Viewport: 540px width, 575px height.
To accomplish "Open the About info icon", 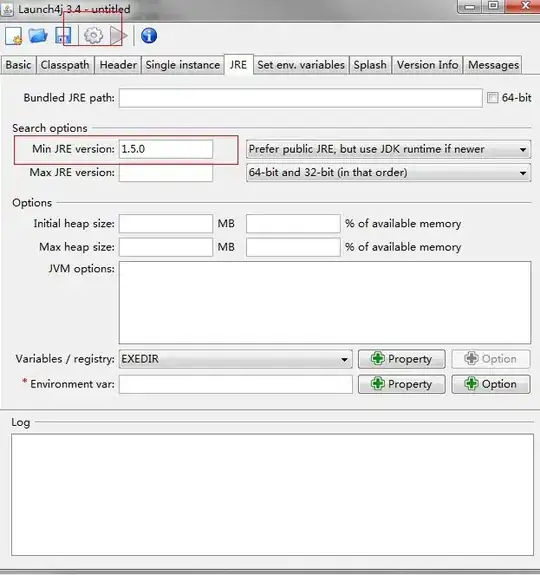I will click(x=149, y=36).
